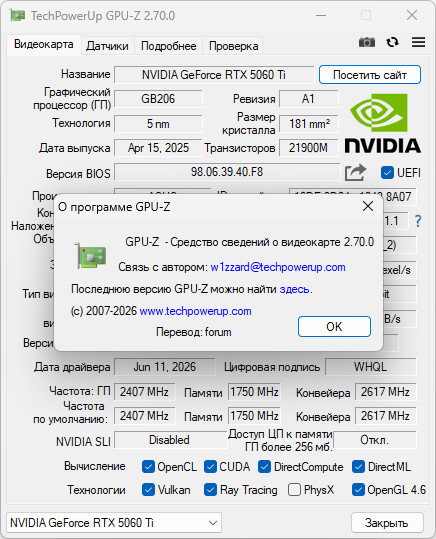The height and width of the screenshot is (539, 436).
Task: Click the revision value A1
Action: click(308, 99)
